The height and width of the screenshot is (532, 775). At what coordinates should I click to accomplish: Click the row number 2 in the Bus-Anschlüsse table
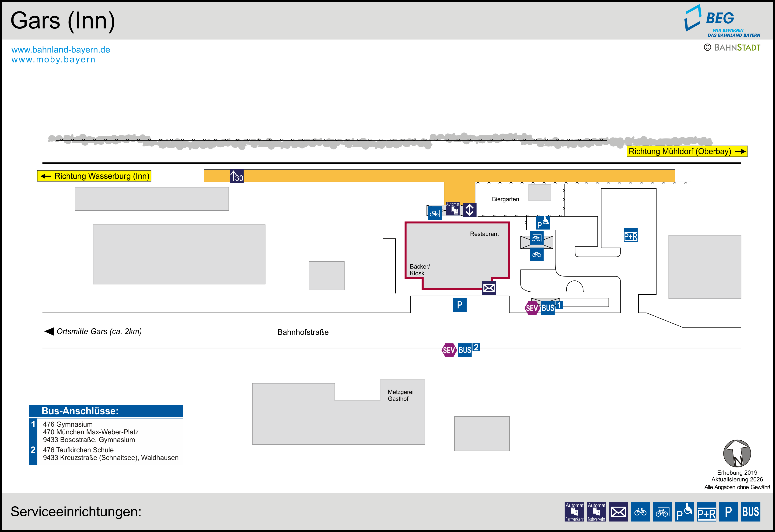click(33, 450)
